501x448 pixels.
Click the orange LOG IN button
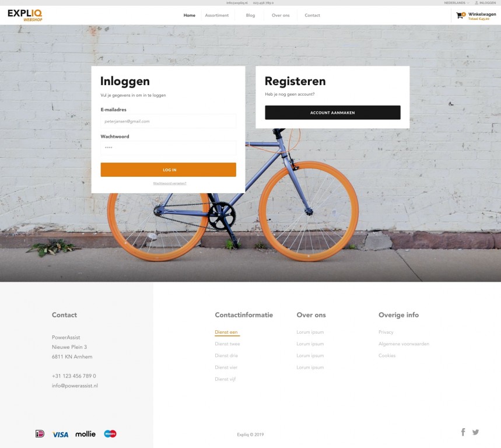click(169, 170)
